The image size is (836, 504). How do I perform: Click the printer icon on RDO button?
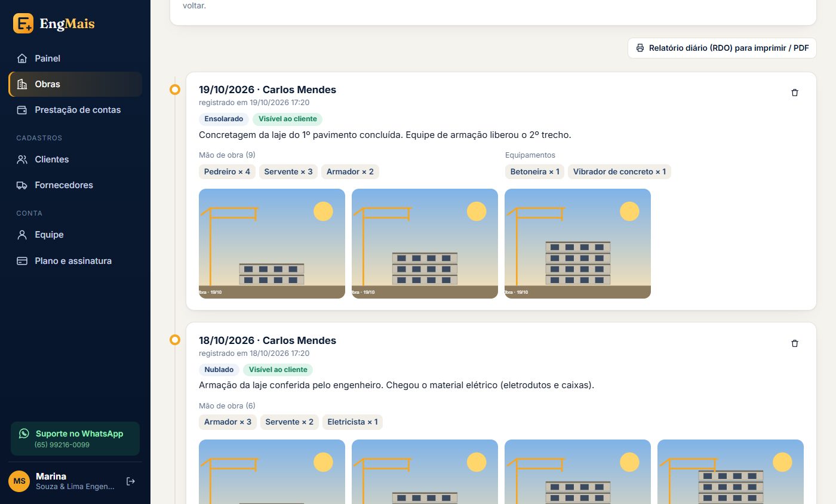(640, 48)
